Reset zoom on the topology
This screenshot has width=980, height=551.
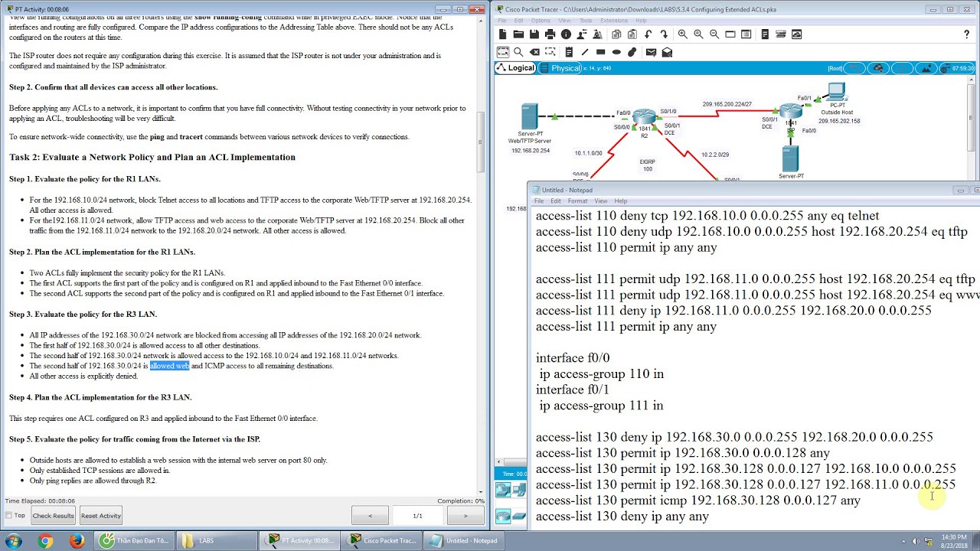coord(698,34)
